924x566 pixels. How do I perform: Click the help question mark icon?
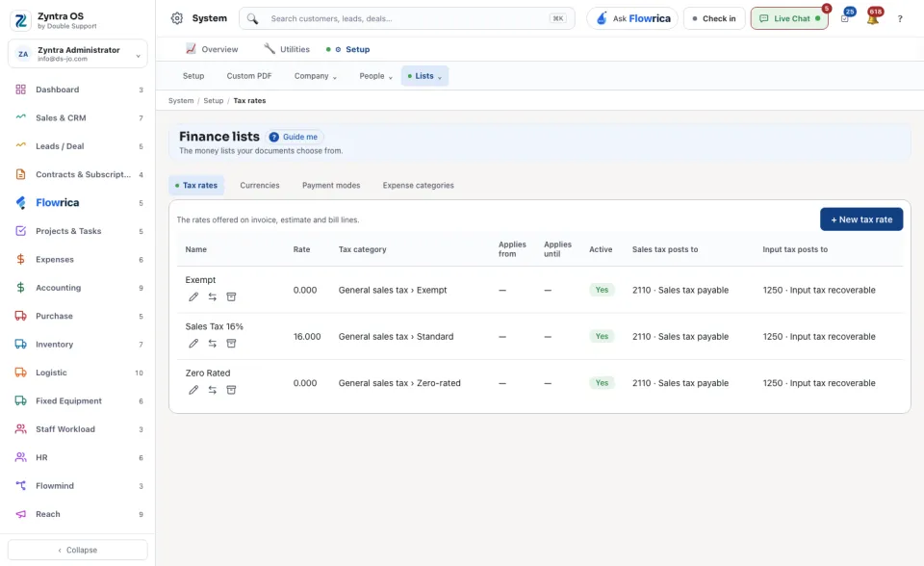coord(900,19)
